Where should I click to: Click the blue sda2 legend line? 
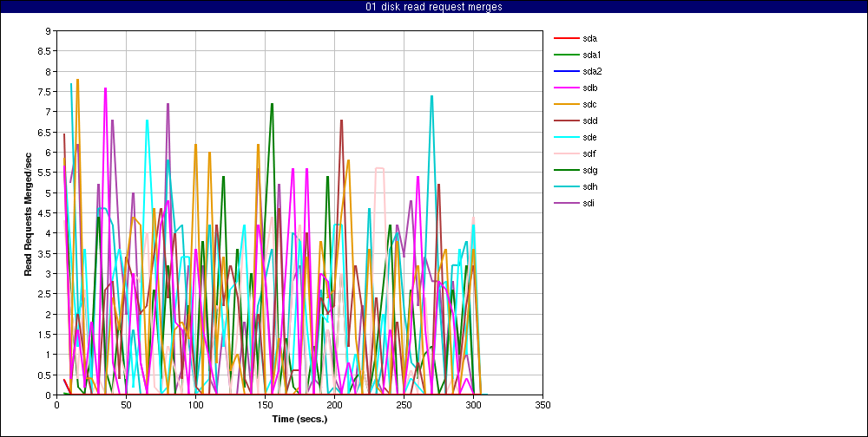coord(565,71)
